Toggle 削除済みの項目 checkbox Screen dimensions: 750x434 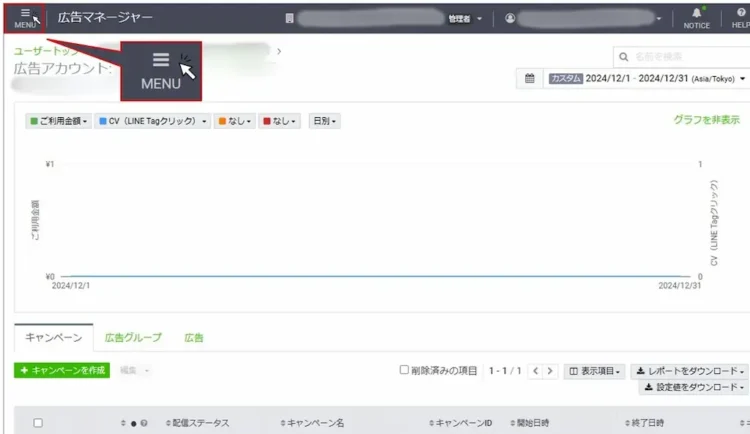(405, 370)
